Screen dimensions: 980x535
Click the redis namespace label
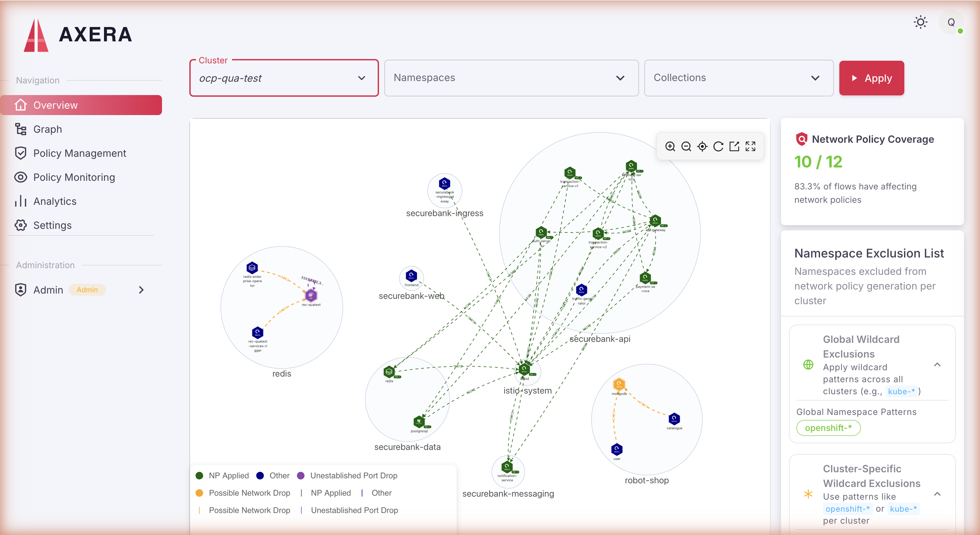pyautogui.click(x=282, y=374)
